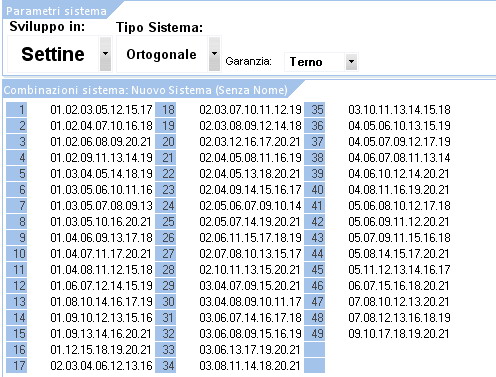Select row number 35 cell
This screenshot has width=496, height=377.
point(315,110)
